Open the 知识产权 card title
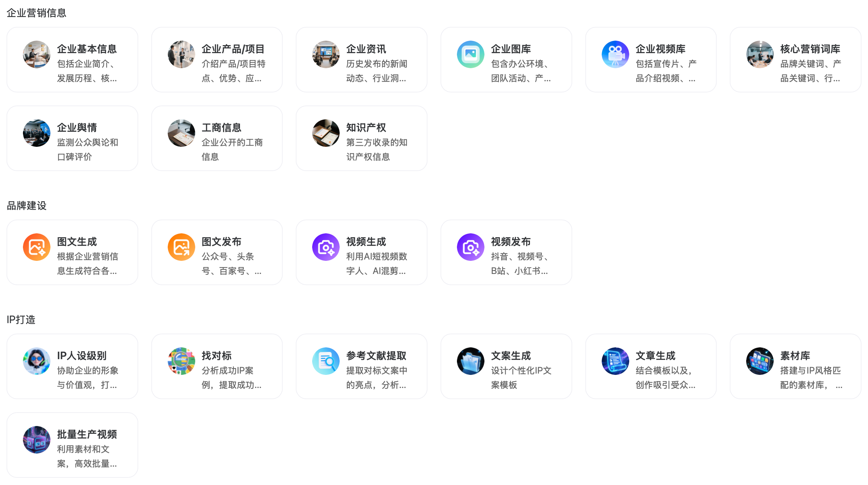868x485 pixels. (x=366, y=128)
